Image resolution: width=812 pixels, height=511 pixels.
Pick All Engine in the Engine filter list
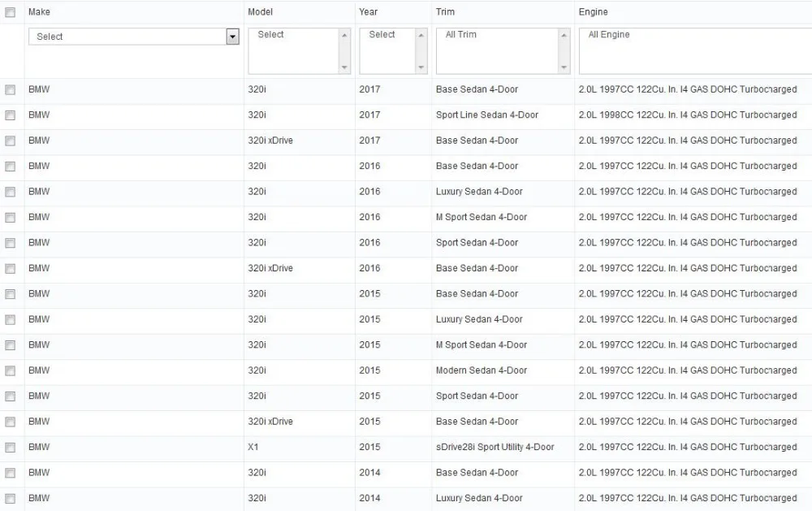609,34
